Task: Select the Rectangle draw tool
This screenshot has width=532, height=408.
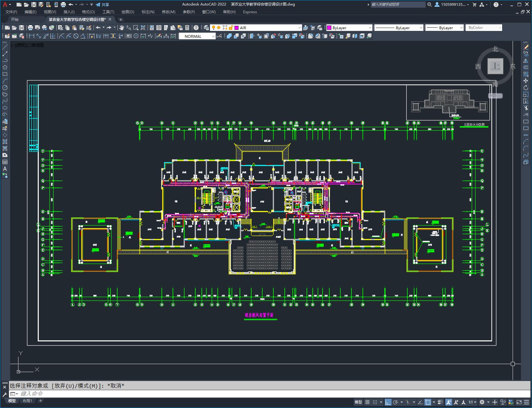Action: coord(5,74)
